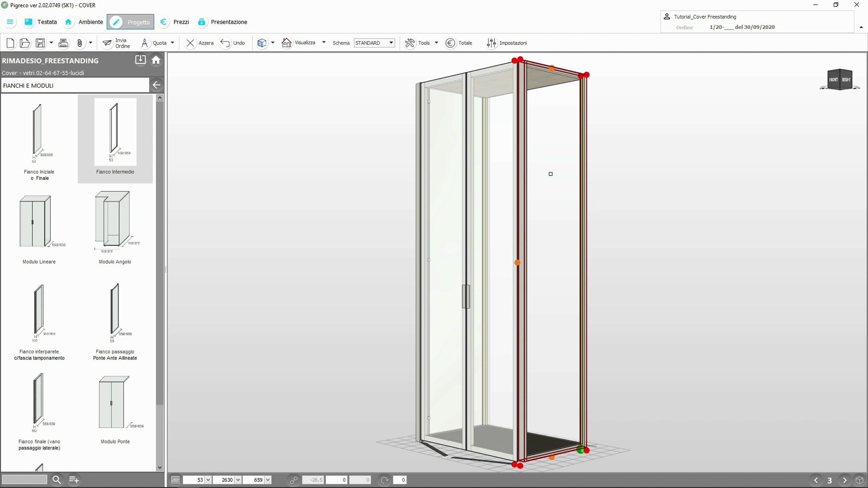Open the Presentazione tab
This screenshot has height=488, width=868.
(x=229, y=22)
